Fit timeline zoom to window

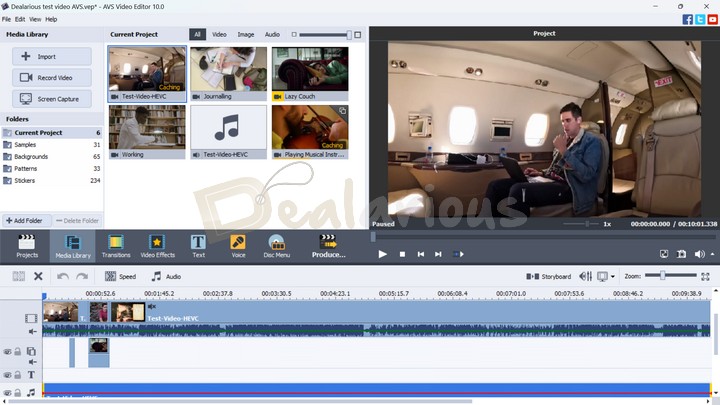tap(705, 276)
